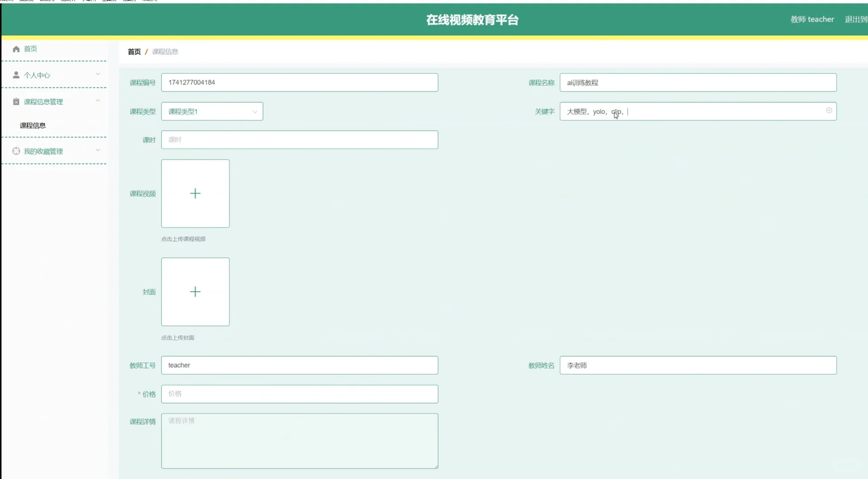Select 课程信息 submenu item
This screenshot has height=479, width=868.
click(x=33, y=126)
